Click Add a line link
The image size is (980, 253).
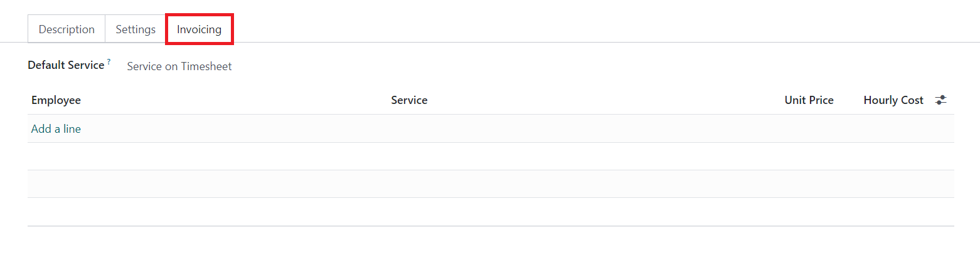(x=56, y=129)
